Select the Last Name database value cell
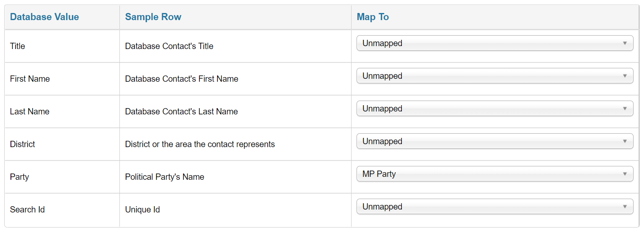 [x=30, y=111]
